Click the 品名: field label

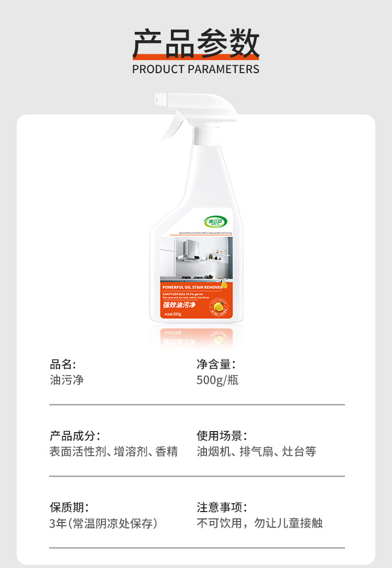[63, 364]
